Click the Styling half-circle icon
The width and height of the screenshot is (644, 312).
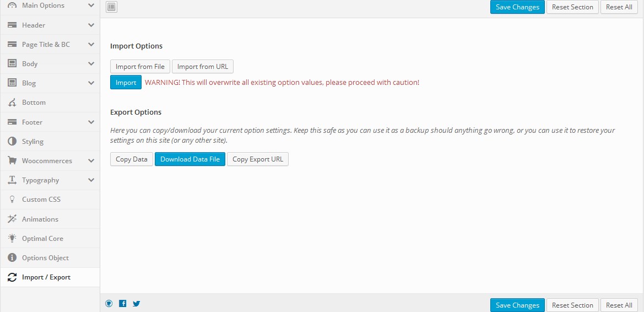click(12, 142)
